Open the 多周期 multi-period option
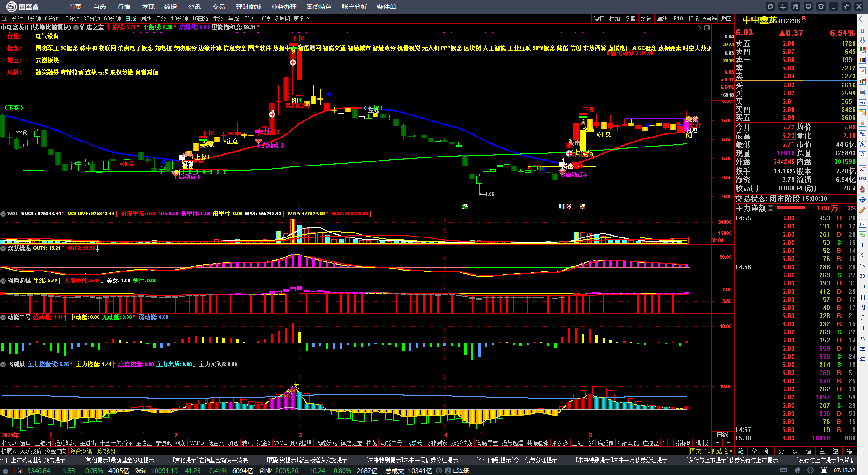 pyautogui.click(x=282, y=19)
